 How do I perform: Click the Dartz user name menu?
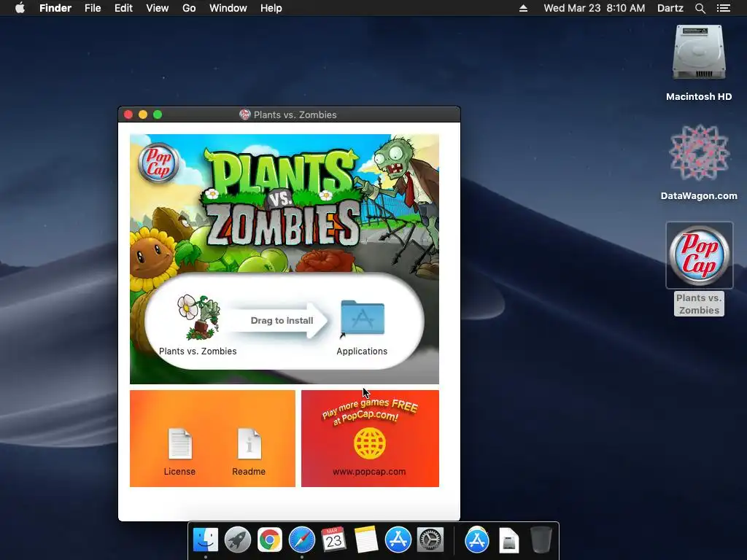[x=670, y=8]
